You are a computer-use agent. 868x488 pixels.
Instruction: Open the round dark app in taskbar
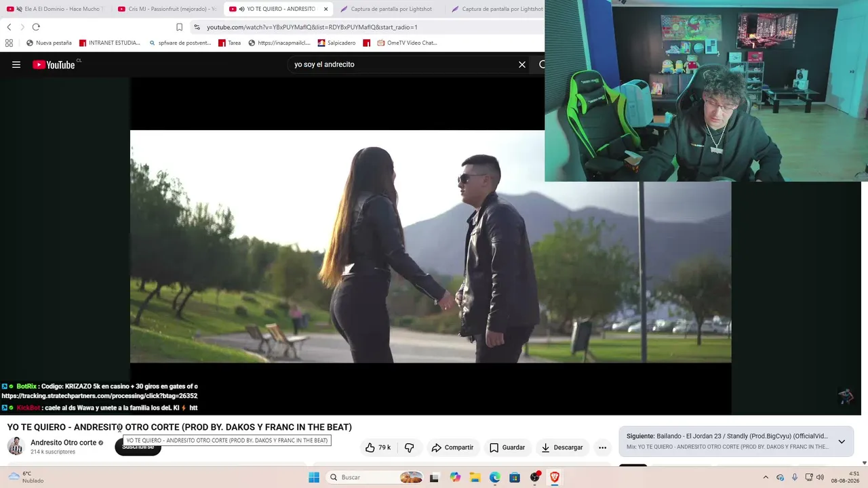[x=535, y=477]
